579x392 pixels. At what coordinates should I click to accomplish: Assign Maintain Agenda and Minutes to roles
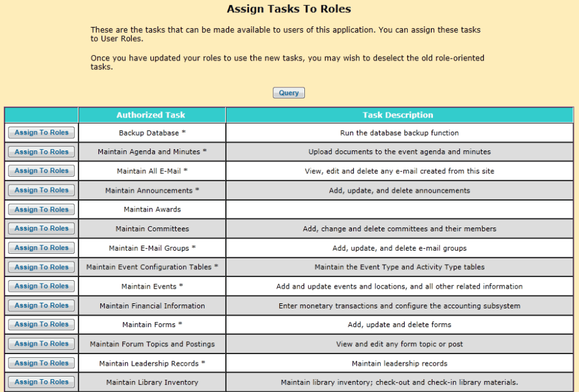[41, 152]
